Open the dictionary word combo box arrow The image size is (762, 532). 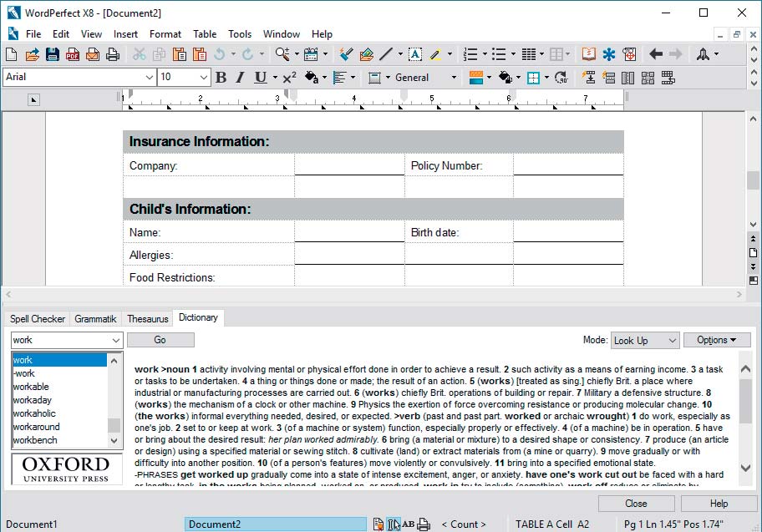coord(115,340)
